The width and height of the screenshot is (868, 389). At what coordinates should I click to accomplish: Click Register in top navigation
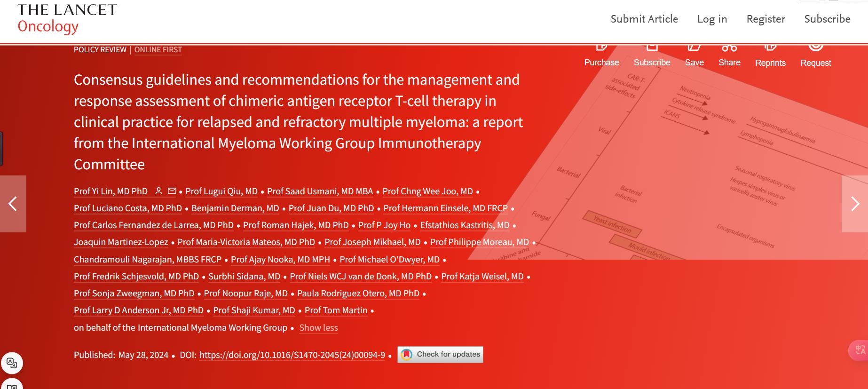(x=765, y=19)
